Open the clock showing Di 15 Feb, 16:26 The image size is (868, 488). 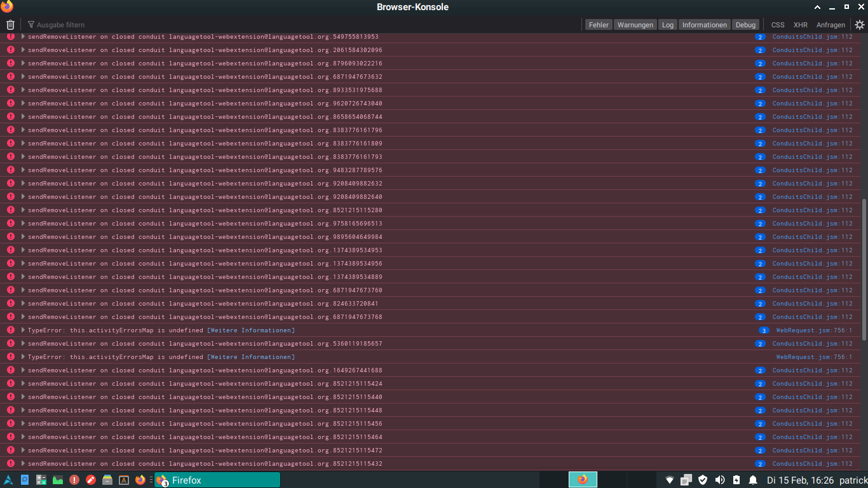pos(800,480)
